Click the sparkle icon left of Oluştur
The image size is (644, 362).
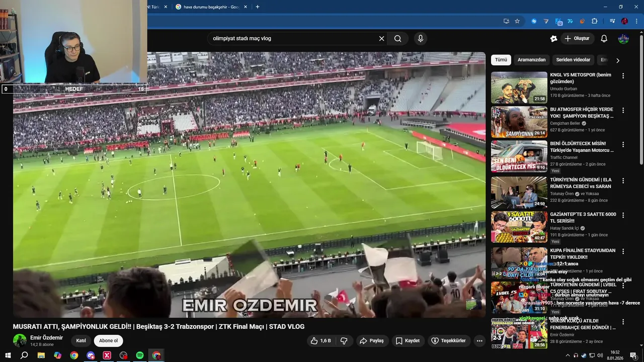click(x=553, y=39)
